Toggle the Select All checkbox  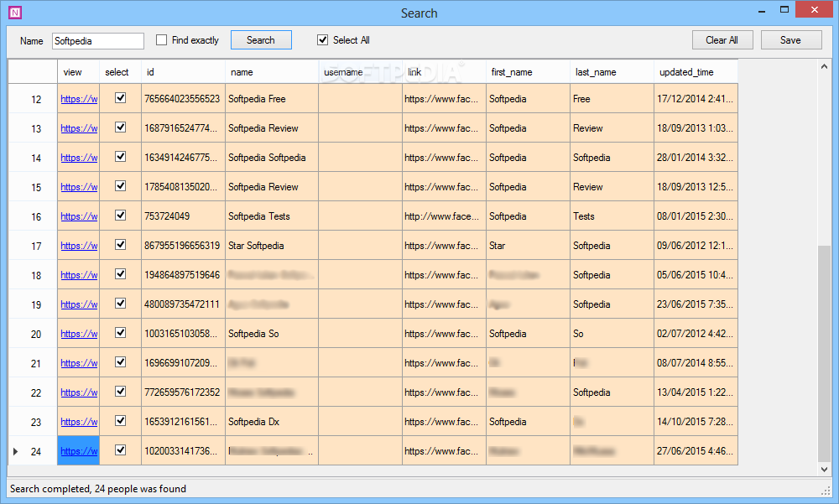[x=322, y=40]
